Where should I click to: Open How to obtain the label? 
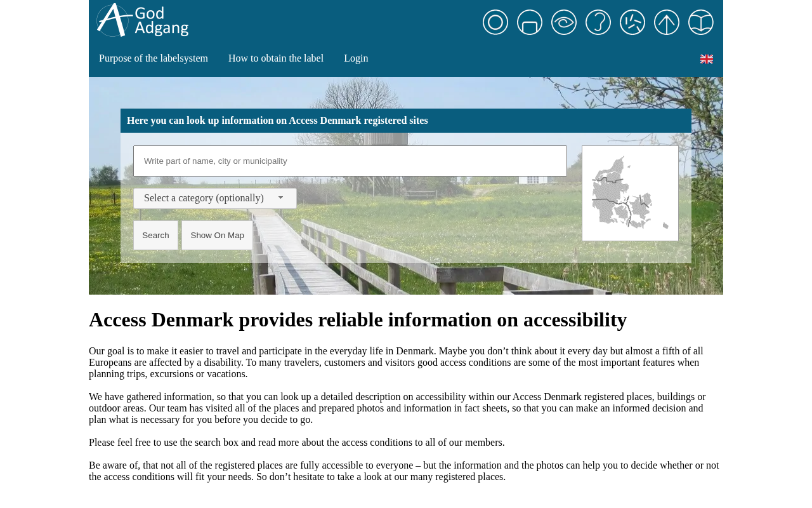pyautogui.click(x=276, y=58)
